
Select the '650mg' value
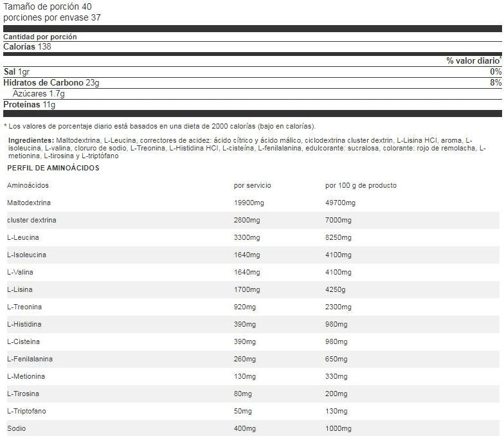coord(336,359)
